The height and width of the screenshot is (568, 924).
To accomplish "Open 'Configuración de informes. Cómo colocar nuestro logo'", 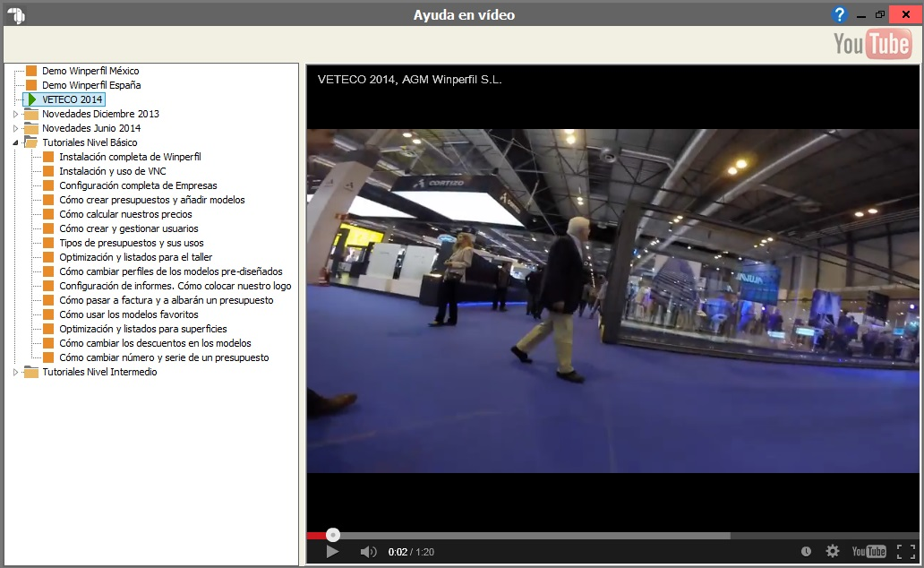I will tap(175, 286).
